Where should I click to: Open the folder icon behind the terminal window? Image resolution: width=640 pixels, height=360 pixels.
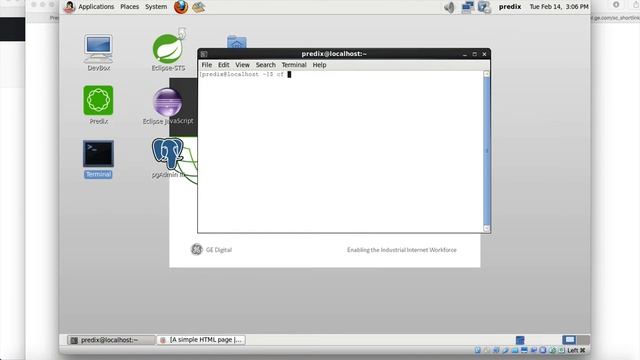click(x=237, y=42)
